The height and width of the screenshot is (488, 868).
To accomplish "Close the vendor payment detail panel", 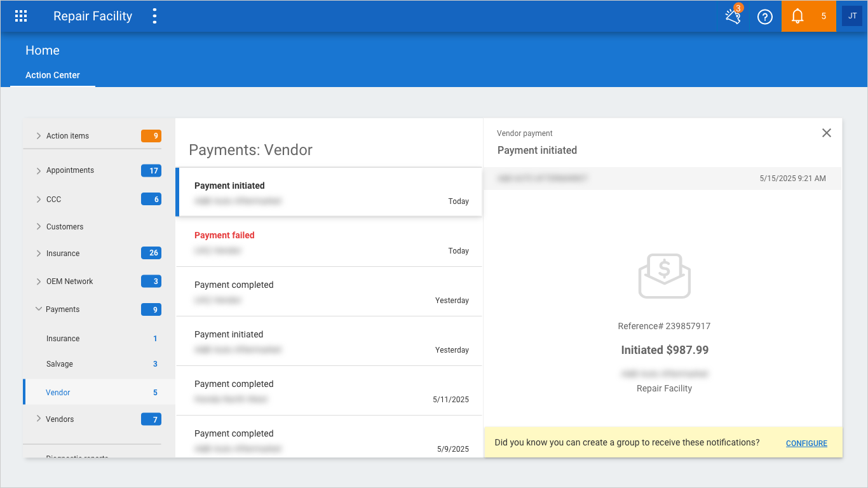I will (827, 133).
